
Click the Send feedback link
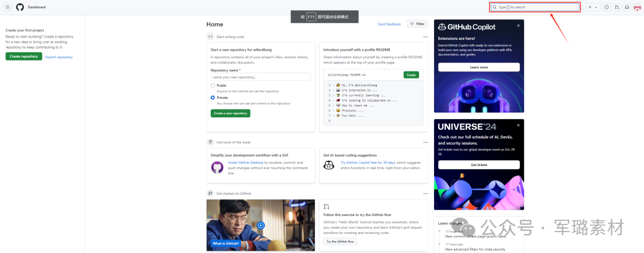(x=389, y=24)
